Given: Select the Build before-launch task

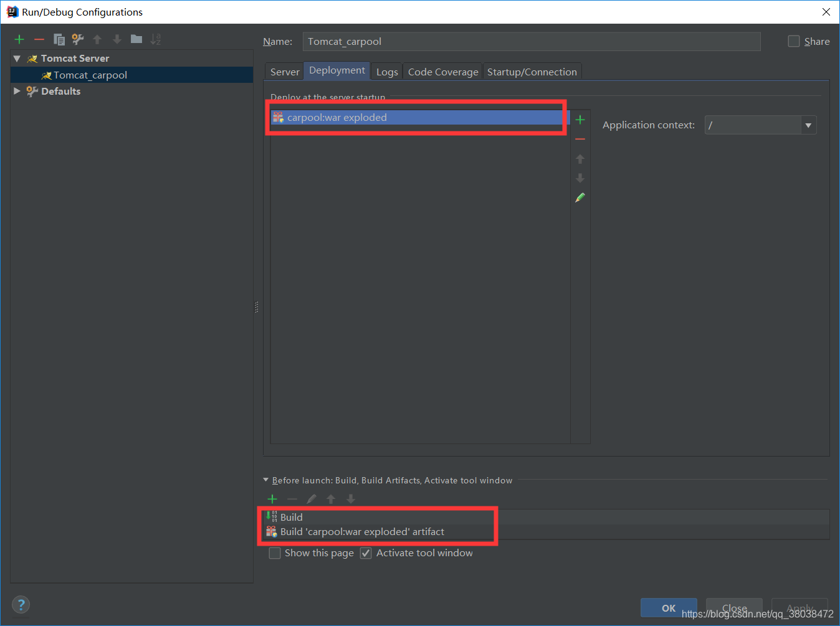Looking at the screenshot, I should (x=547, y=517).
